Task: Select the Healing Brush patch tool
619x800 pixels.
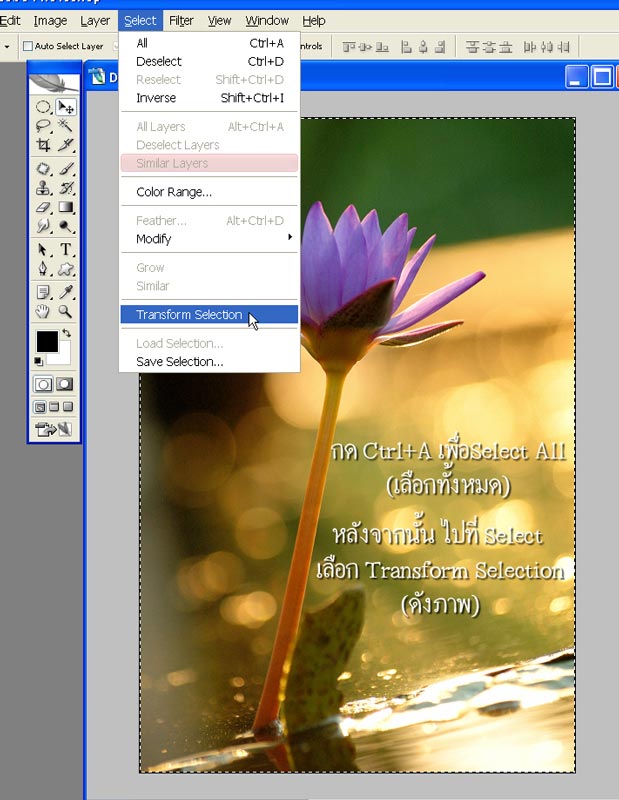Action: tap(43, 168)
